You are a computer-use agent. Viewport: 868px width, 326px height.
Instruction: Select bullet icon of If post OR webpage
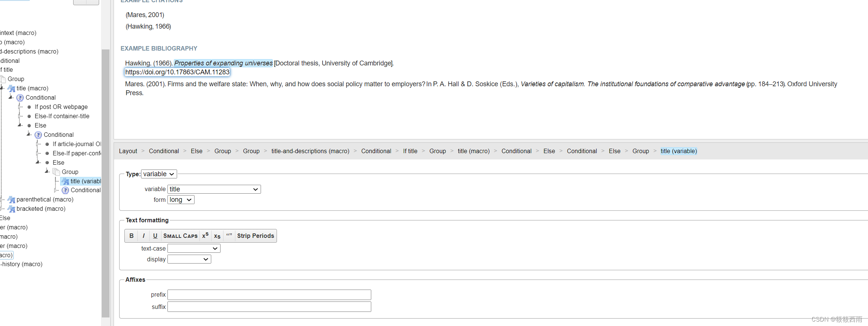pos(29,107)
